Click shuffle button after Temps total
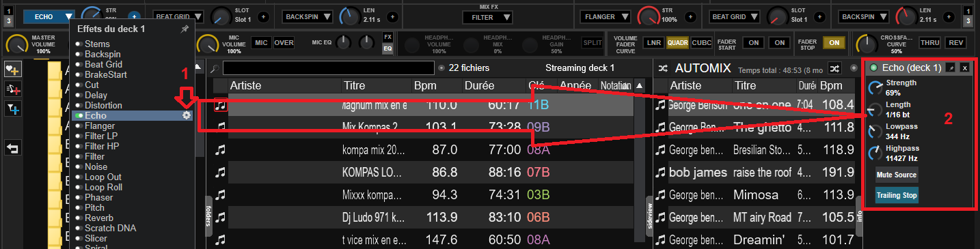Screen dimensions: 980x249 click(x=834, y=68)
